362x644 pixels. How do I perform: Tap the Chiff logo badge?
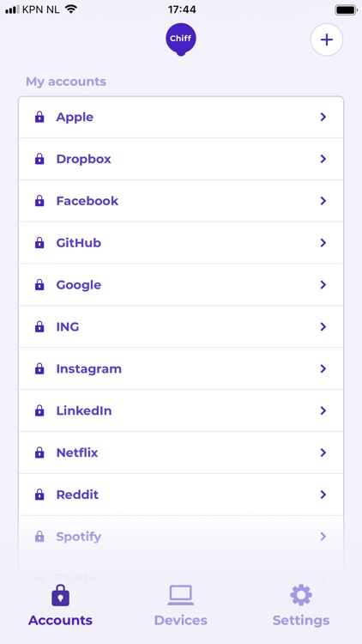pos(181,39)
